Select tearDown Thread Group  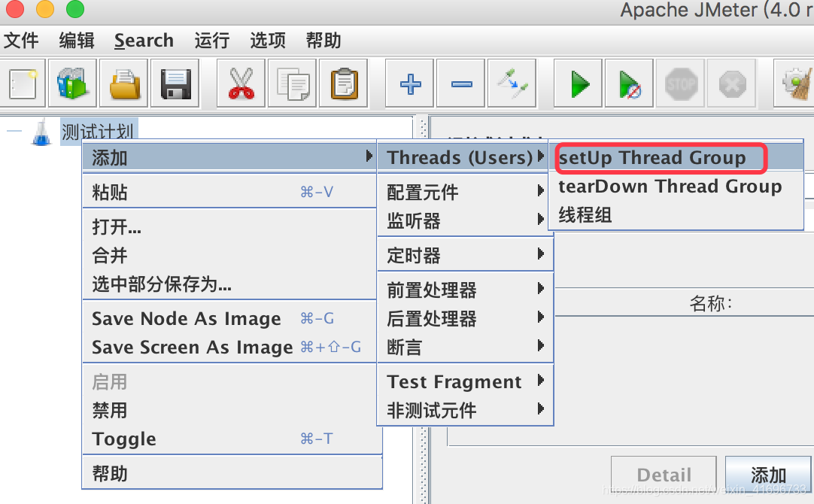(676, 186)
